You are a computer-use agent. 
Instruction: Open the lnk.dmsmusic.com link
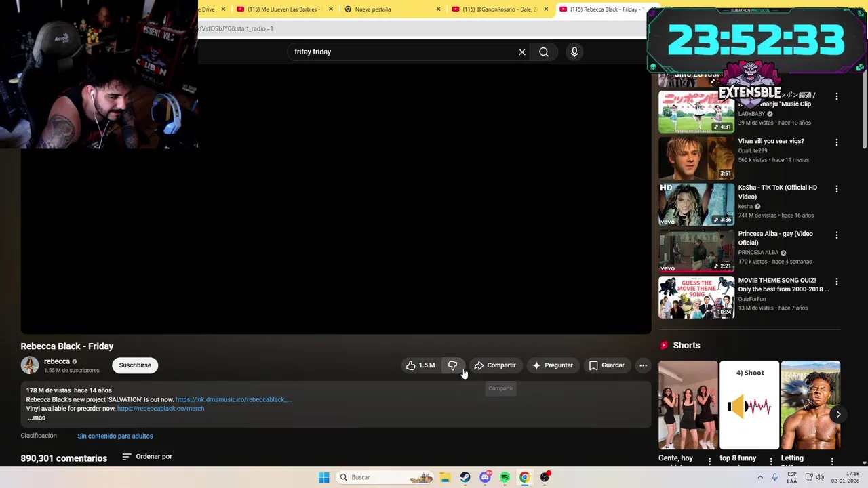234,399
